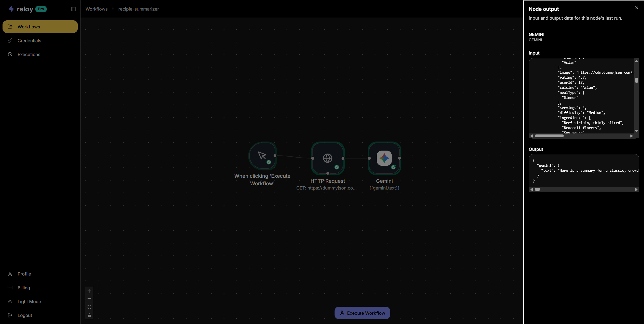
Task: Click the Credentials key icon
Action: (x=10, y=40)
